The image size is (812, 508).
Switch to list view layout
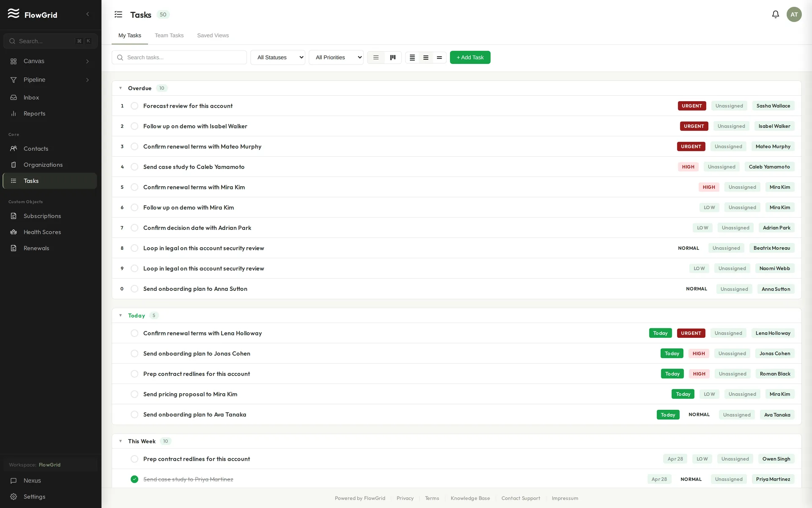[x=376, y=58]
